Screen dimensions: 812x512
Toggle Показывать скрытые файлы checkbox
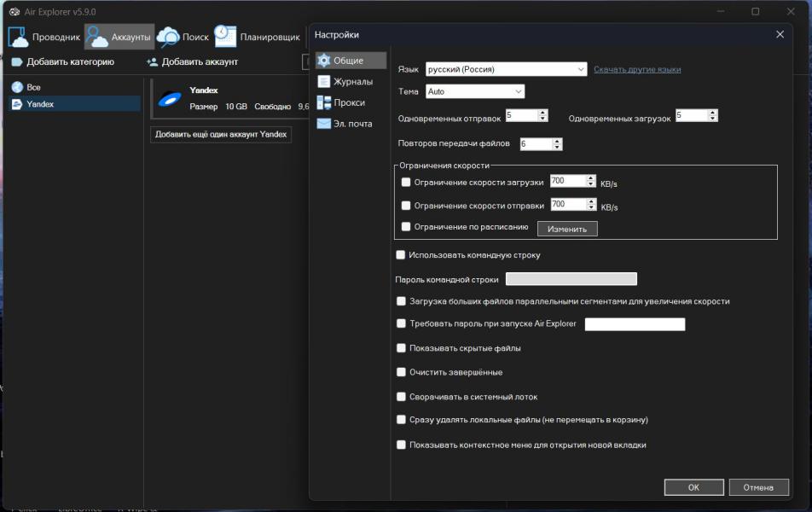coord(401,348)
